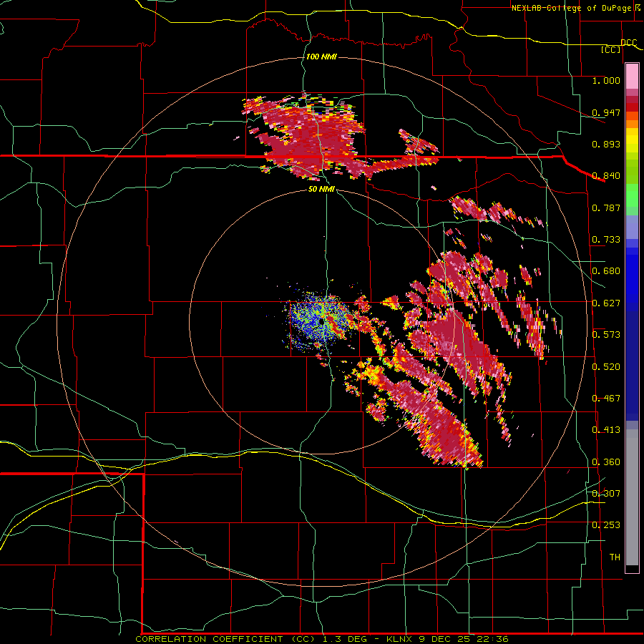Click the TH threshold label in legend
The height and width of the screenshot is (644, 644).
615,557
